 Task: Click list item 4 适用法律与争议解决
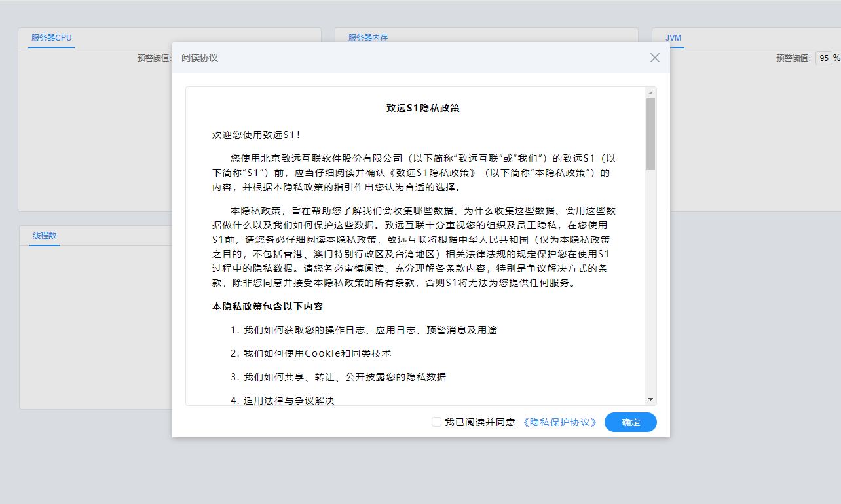(282, 400)
